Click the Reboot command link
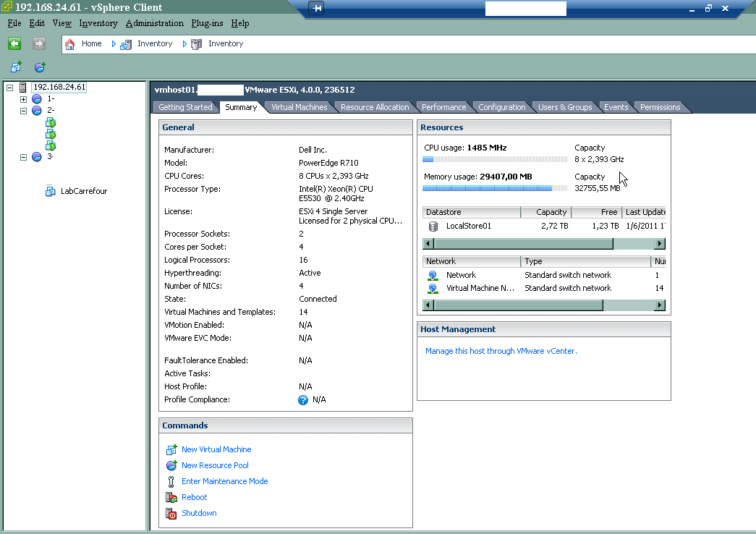Image resolution: width=756 pixels, height=534 pixels. pos(194,497)
